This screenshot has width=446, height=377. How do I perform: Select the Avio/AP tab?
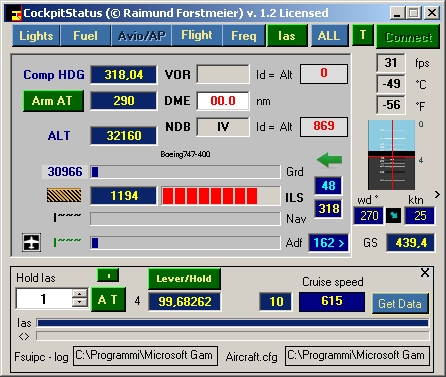(x=142, y=35)
